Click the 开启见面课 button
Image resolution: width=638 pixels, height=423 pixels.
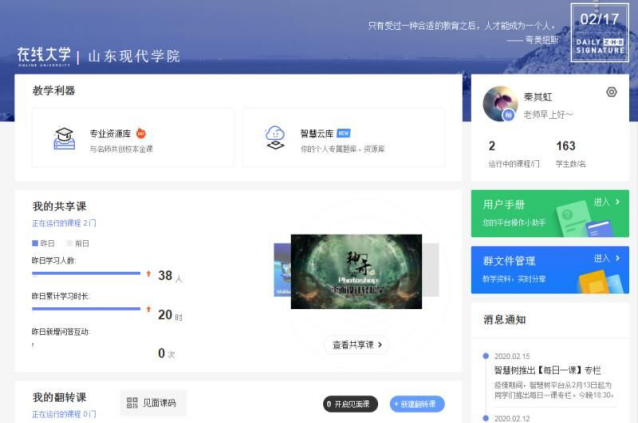[x=352, y=404]
